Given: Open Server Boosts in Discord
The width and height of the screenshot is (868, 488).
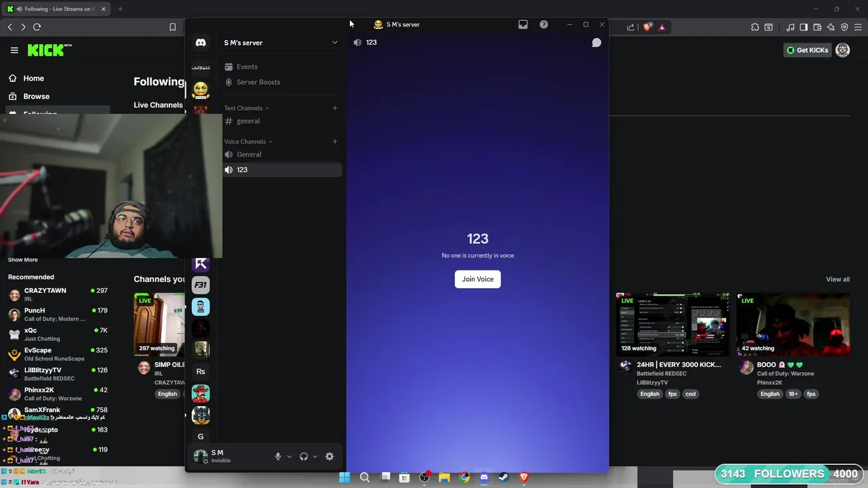Looking at the screenshot, I should click(282, 82).
